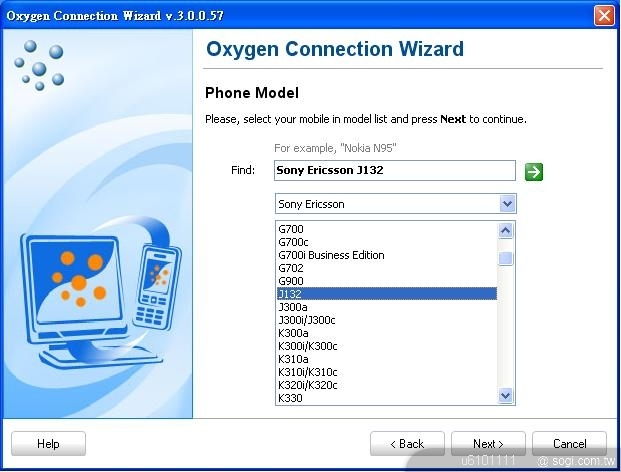Select K310a in the model list

(387, 359)
